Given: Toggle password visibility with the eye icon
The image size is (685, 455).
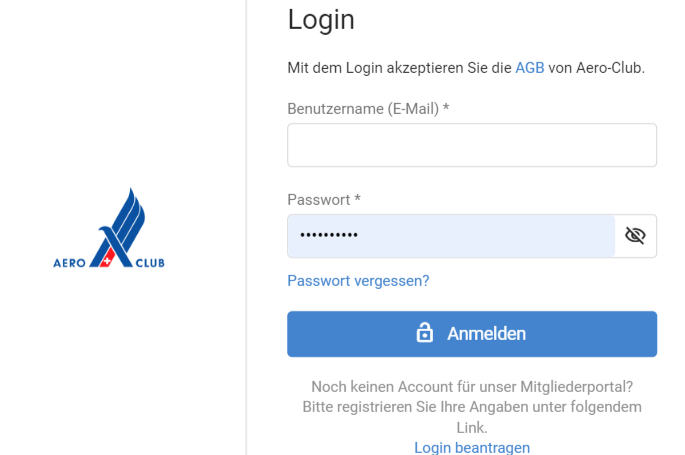Looking at the screenshot, I should coord(635,236).
